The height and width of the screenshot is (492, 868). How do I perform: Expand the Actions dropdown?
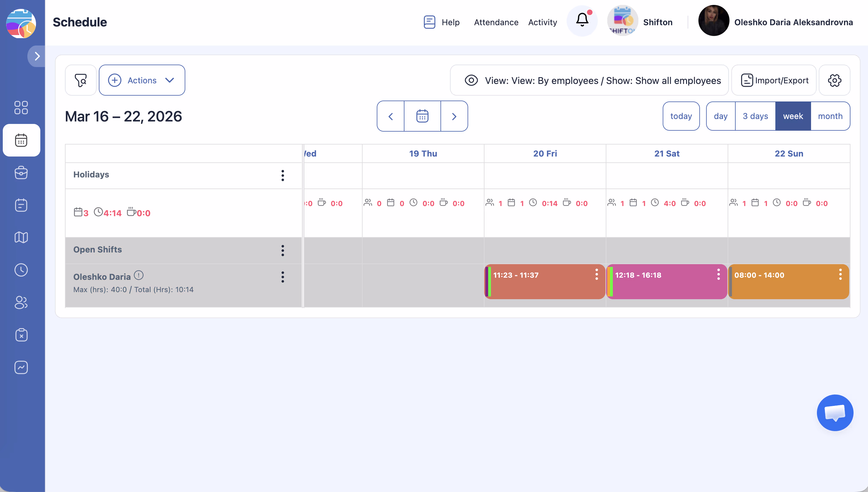[x=142, y=80]
